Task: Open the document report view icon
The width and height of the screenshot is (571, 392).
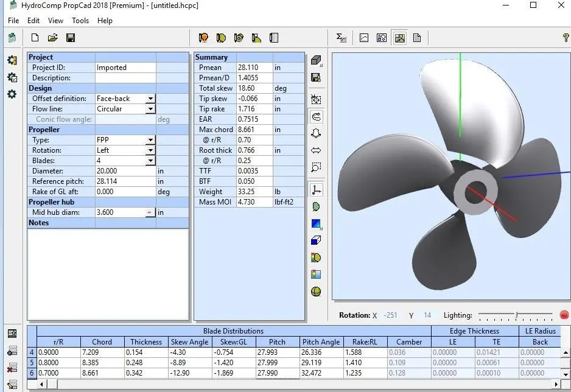Action: (x=417, y=38)
